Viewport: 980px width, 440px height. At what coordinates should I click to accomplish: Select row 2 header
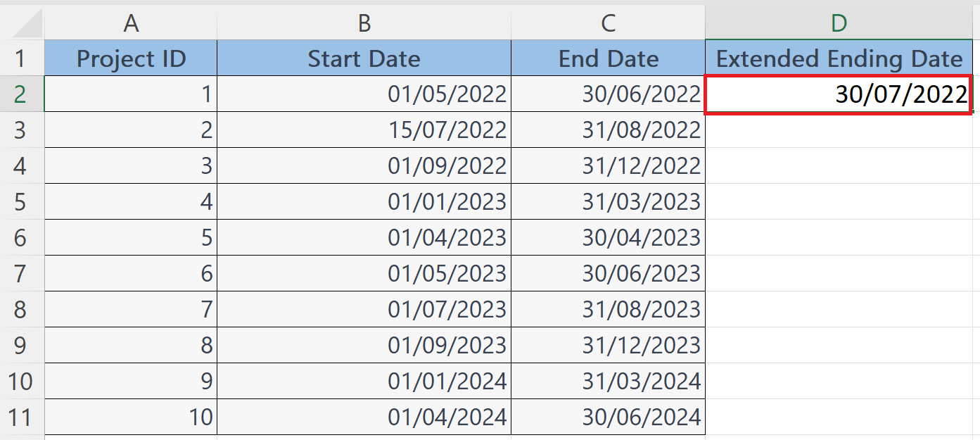22,94
